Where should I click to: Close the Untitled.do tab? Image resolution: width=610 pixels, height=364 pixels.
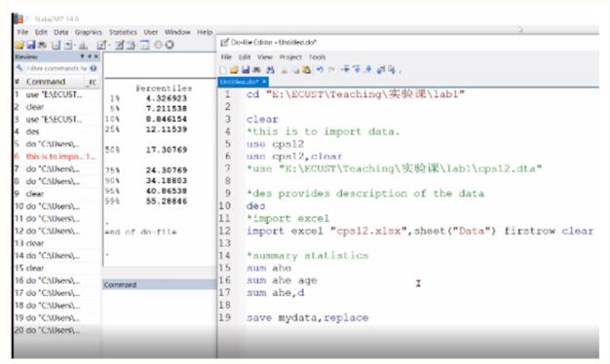pos(264,82)
